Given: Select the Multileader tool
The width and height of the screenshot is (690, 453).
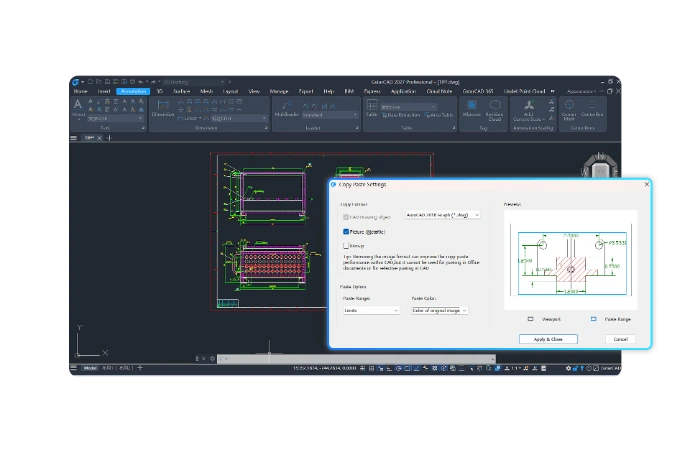Looking at the screenshot, I should point(286,108).
